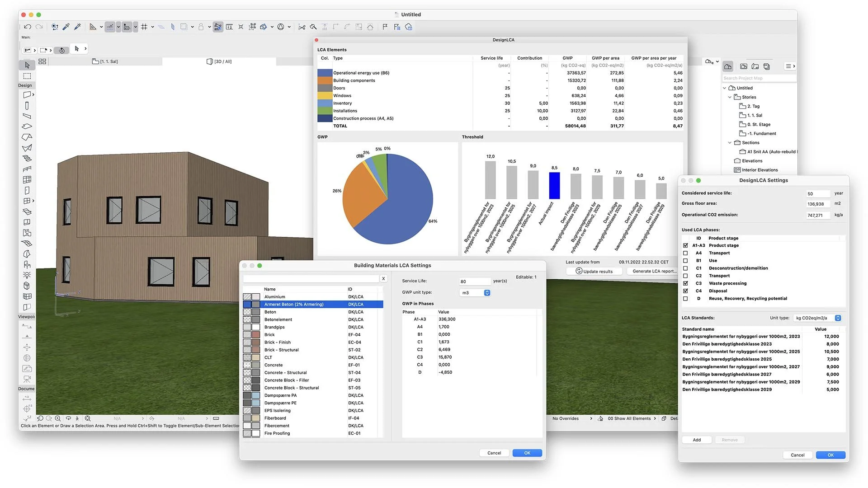The height and width of the screenshot is (488, 868).
Task: Select the eyedropper pick-up parameters tool
Action: (66, 27)
